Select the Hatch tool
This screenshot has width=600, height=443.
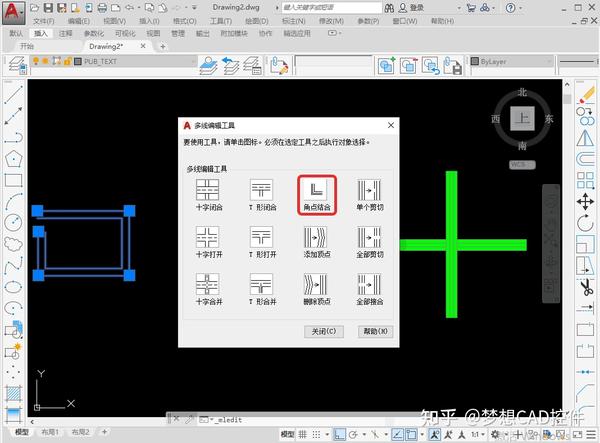click(x=13, y=394)
